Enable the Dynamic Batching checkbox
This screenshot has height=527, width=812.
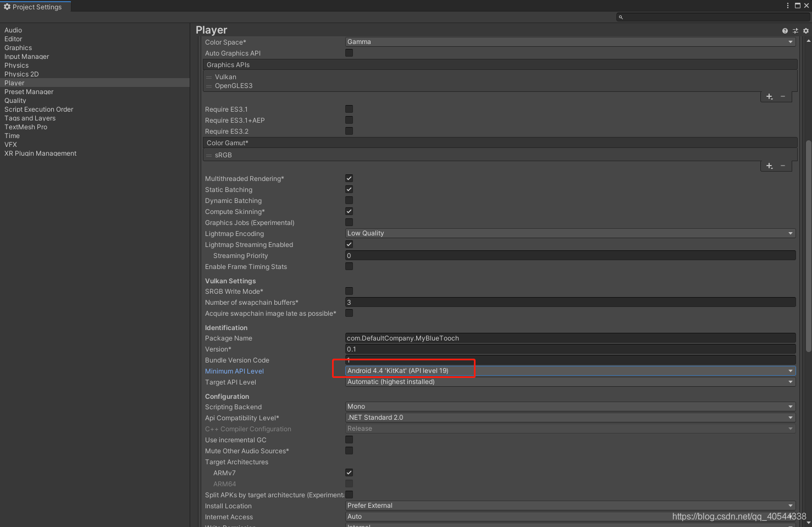[x=349, y=200]
